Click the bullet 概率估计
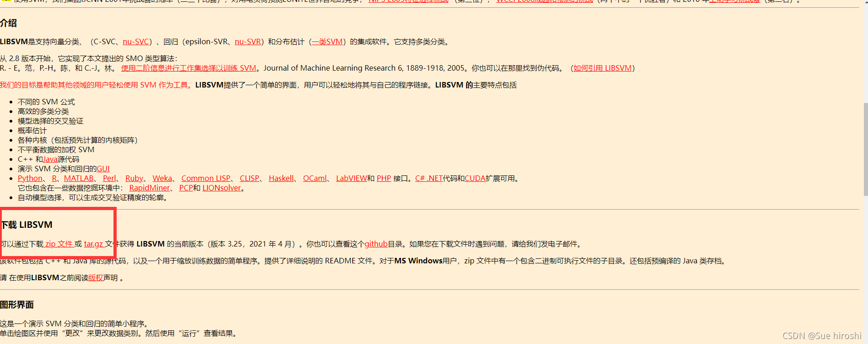 tap(32, 131)
